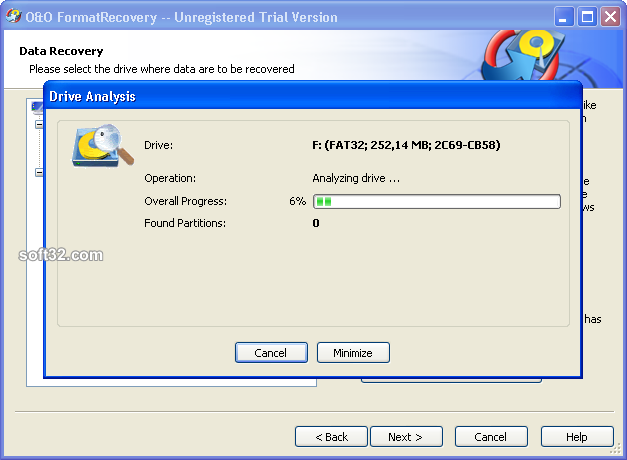The height and width of the screenshot is (460, 627).
Task: Click the FormatRecovery logo in header banner
Action: pyautogui.click(x=522, y=54)
